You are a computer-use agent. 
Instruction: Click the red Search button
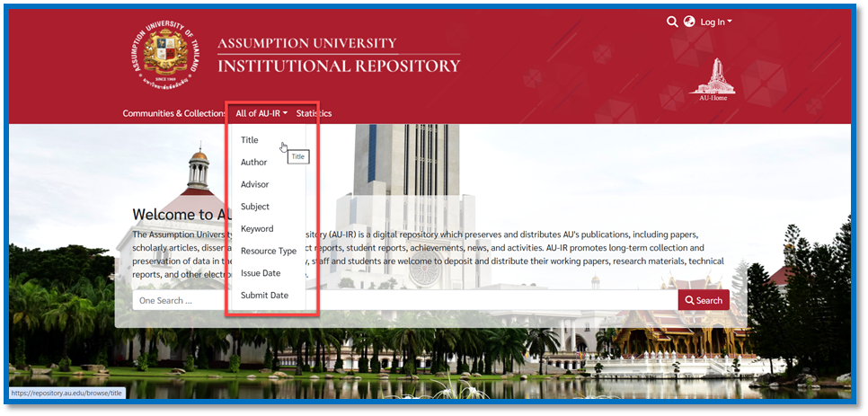(704, 300)
